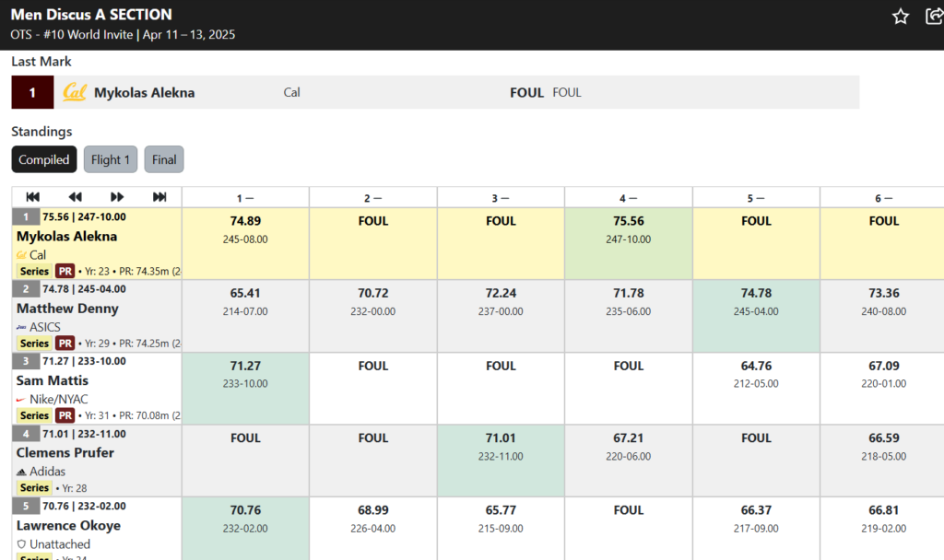Select the Compiled standings view
The image size is (944, 560).
point(44,159)
